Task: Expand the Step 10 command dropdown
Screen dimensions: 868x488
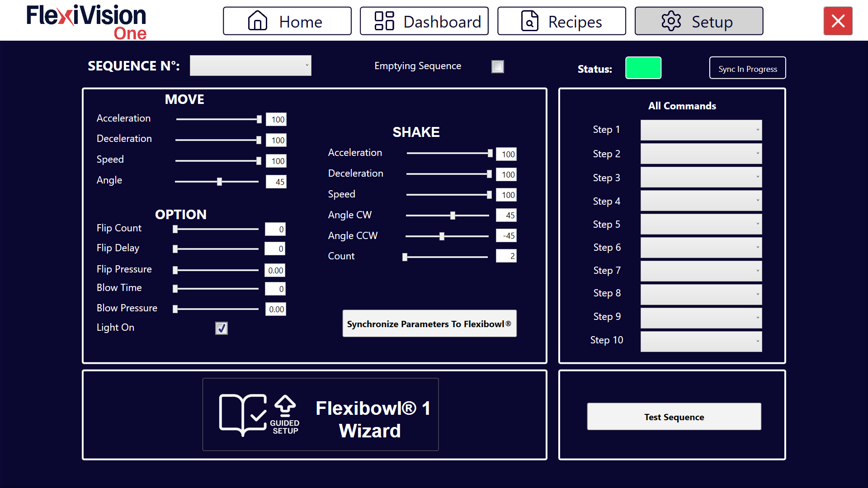Action: [701, 342]
